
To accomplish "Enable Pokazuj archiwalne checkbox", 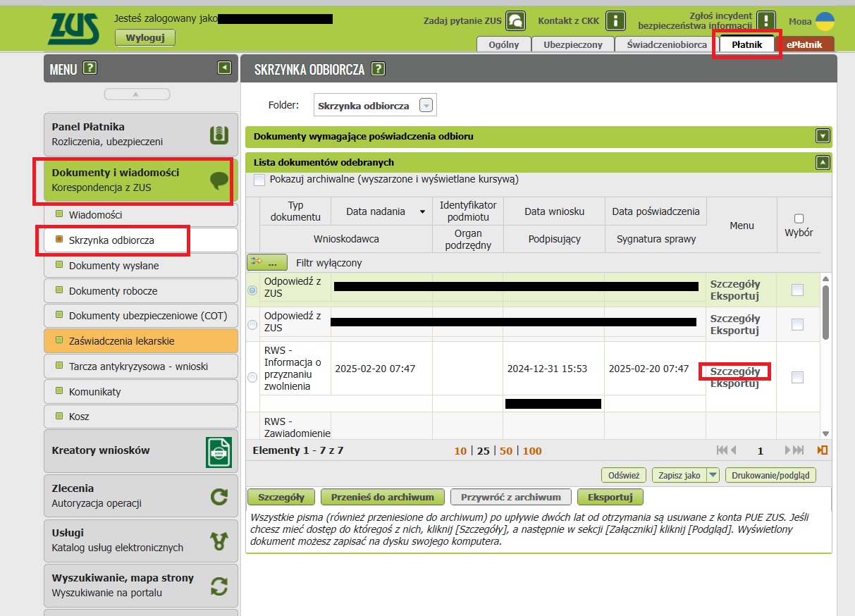I will coord(259,180).
